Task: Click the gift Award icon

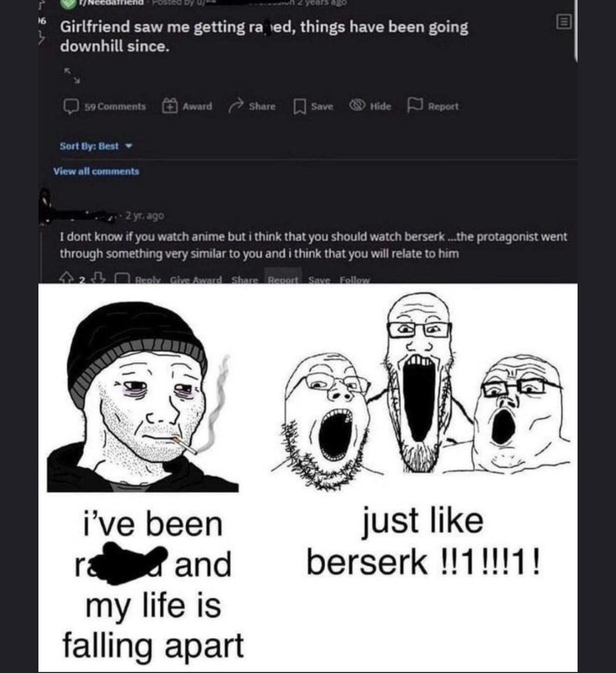Action: [x=170, y=106]
